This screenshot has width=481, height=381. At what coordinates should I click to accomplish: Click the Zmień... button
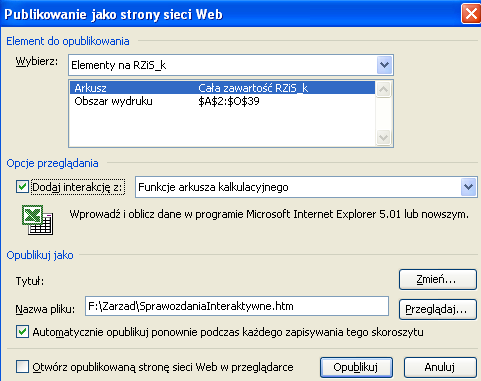click(438, 279)
